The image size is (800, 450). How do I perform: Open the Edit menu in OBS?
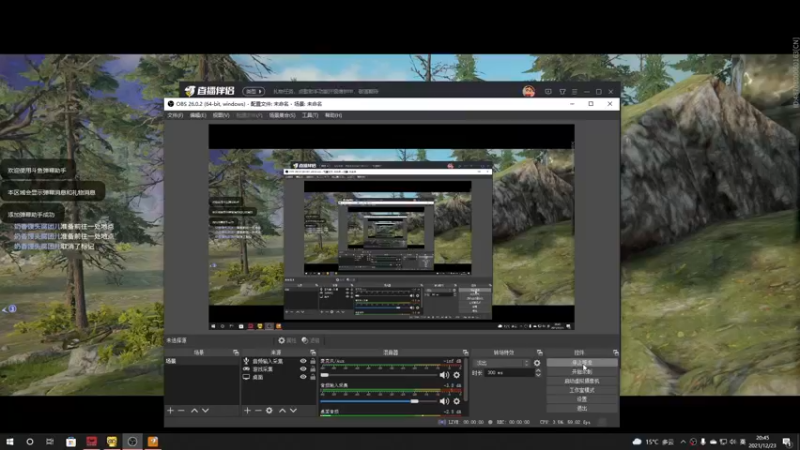[x=198, y=115]
